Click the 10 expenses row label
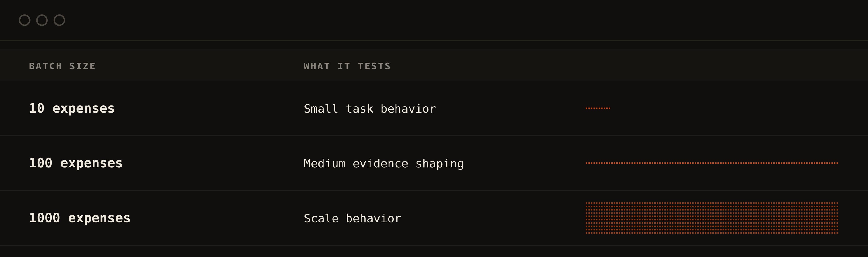Viewport: 868px width, 257px height. point(72,108)
